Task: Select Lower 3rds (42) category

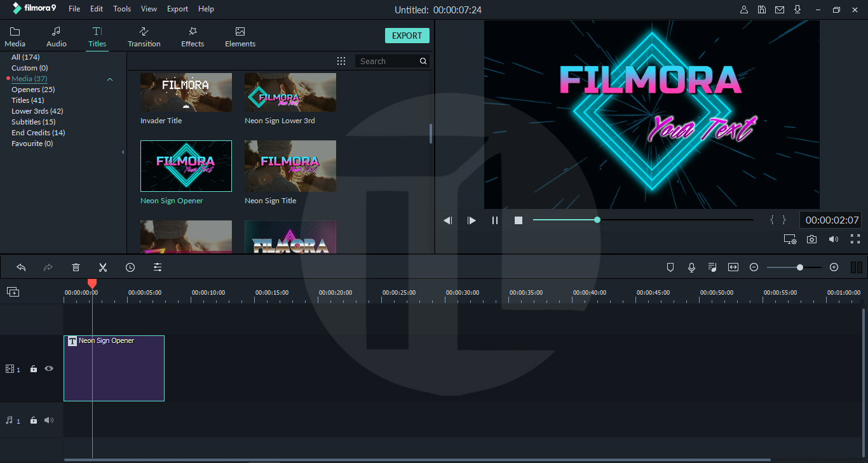Action: (37, 111)
